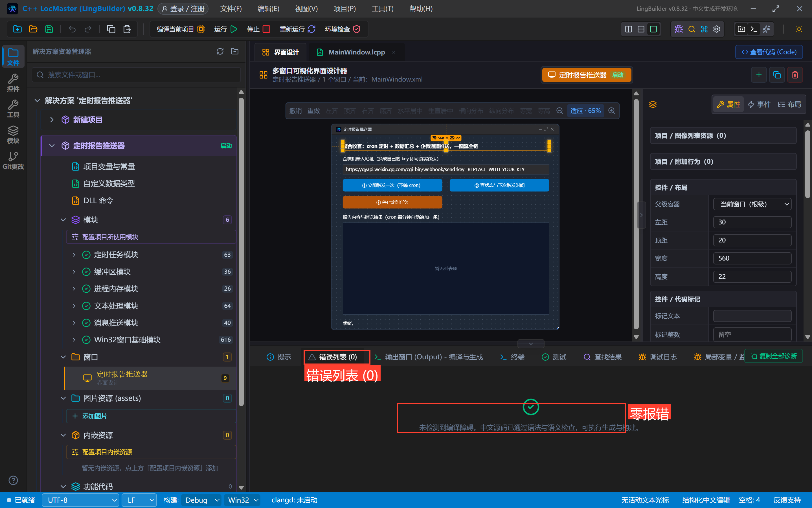The width and height of the screenshot is (812, 508).
Task: Click the save icon in toolbar
Action: [x=49, y=29]
